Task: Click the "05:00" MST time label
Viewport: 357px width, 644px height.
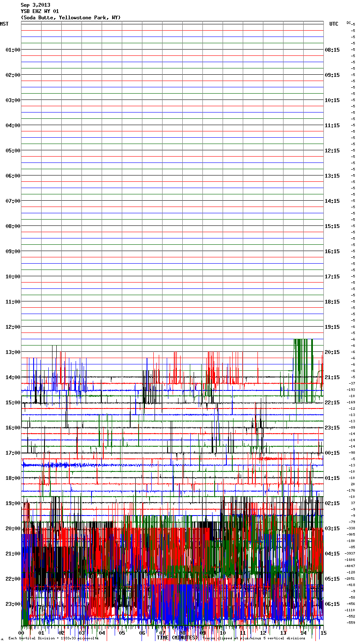Action: pos(13,151)
